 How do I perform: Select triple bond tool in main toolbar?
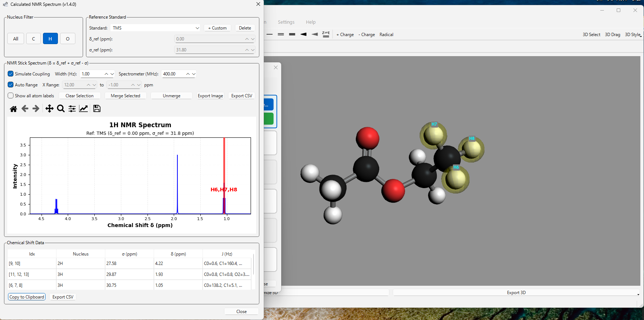[x=292, y=35]
